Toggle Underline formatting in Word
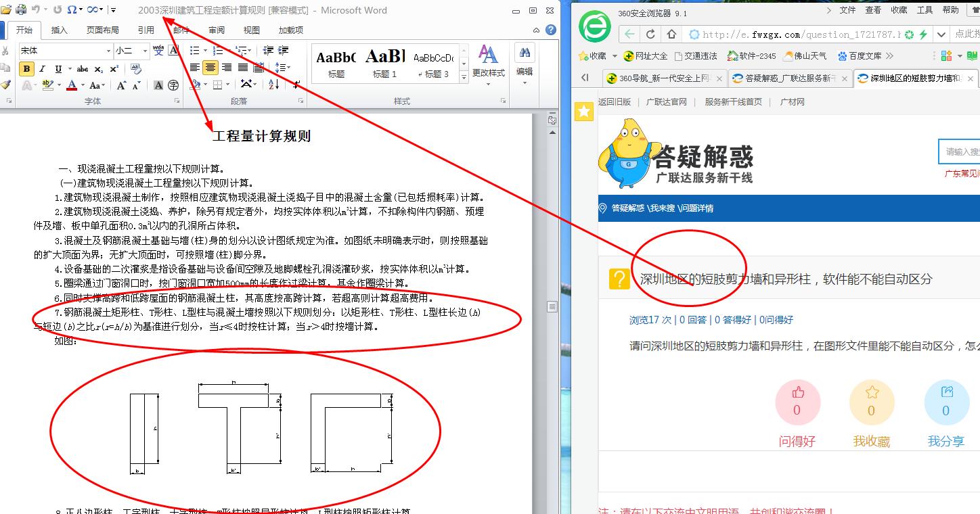Image resolution: width=980 pixels, height=514 pixels. tap(58, 69)
